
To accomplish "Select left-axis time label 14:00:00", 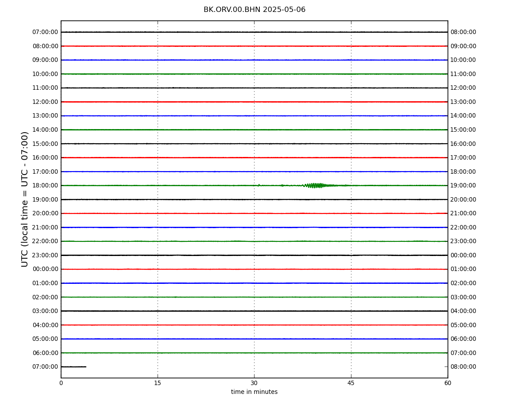I will (x=45, y=130).
